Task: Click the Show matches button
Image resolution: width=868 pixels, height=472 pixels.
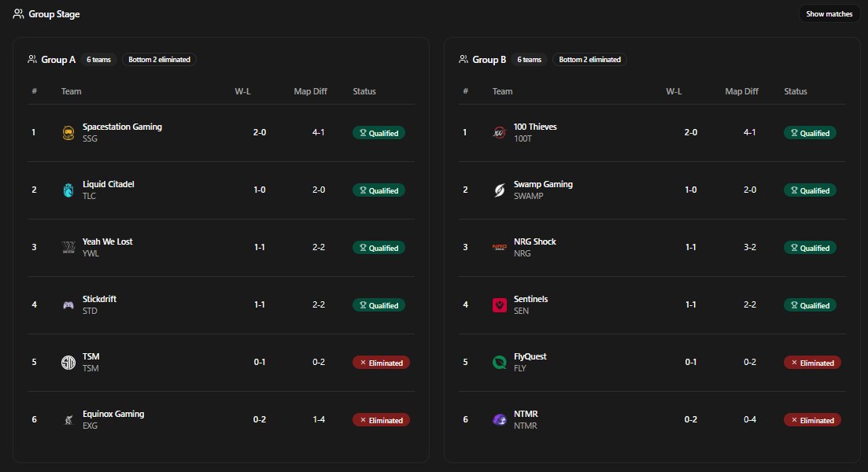Action: pos(829,14)
